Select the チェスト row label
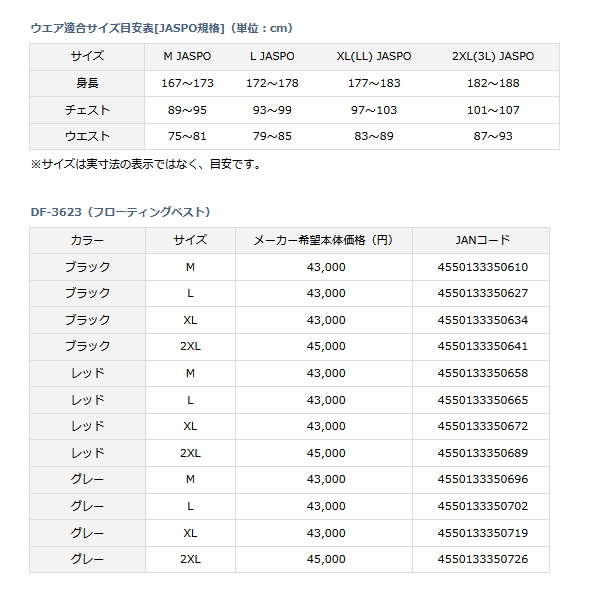The width and height of the screenshot is (600, 600). pos(87,110)
